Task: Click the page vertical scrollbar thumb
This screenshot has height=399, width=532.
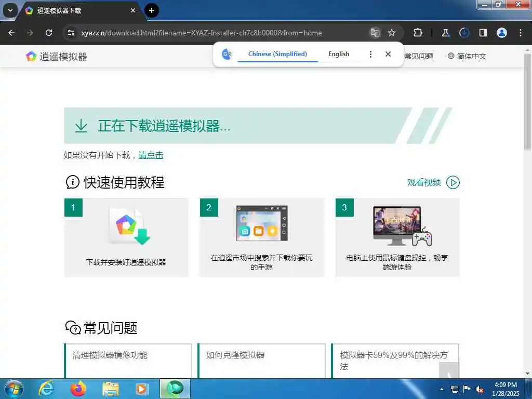Action: 528,101
